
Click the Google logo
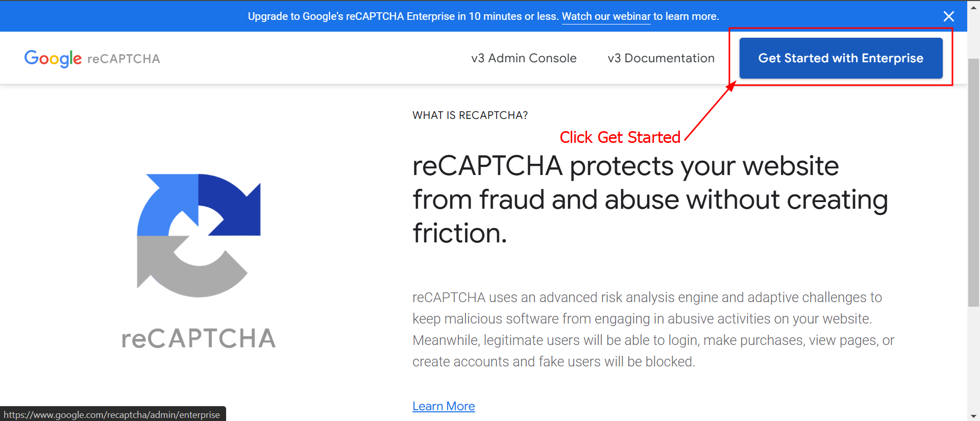tap(53, 58)
